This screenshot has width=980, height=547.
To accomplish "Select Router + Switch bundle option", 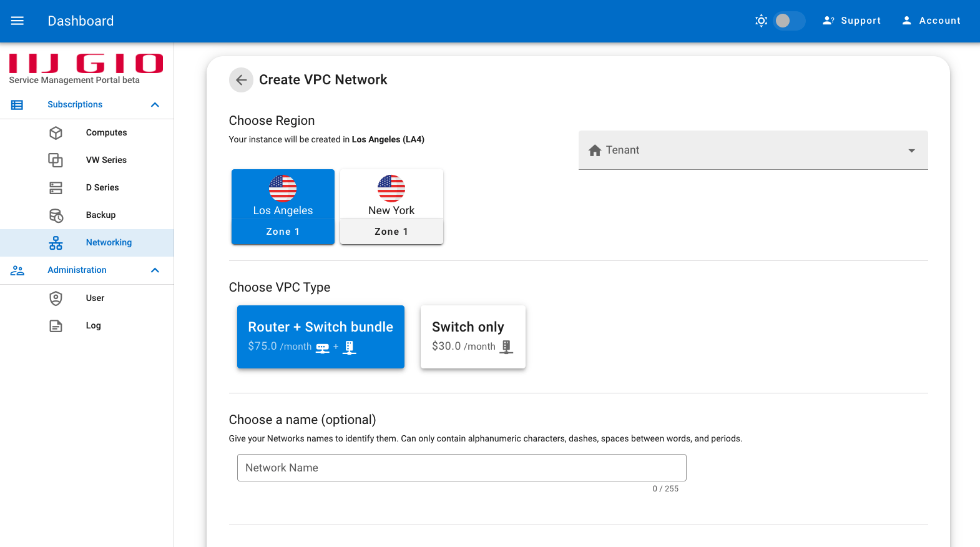I will (x=321, y=337).
